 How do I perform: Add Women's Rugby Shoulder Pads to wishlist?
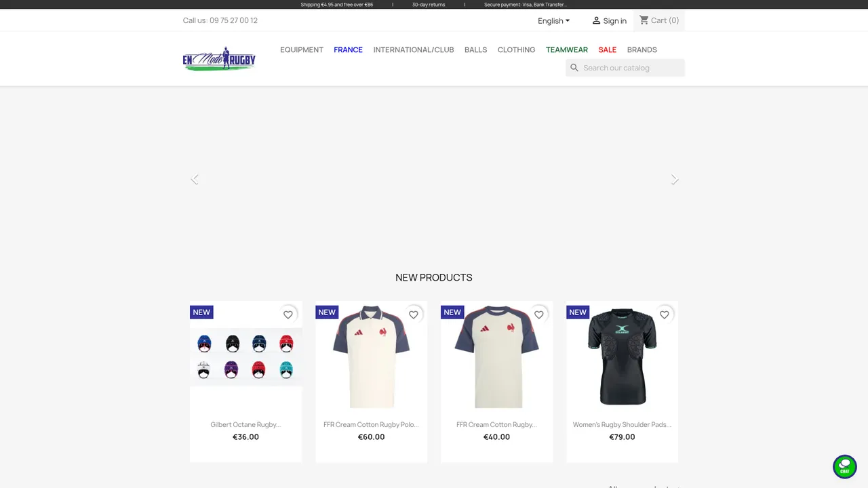pos(665,314)
